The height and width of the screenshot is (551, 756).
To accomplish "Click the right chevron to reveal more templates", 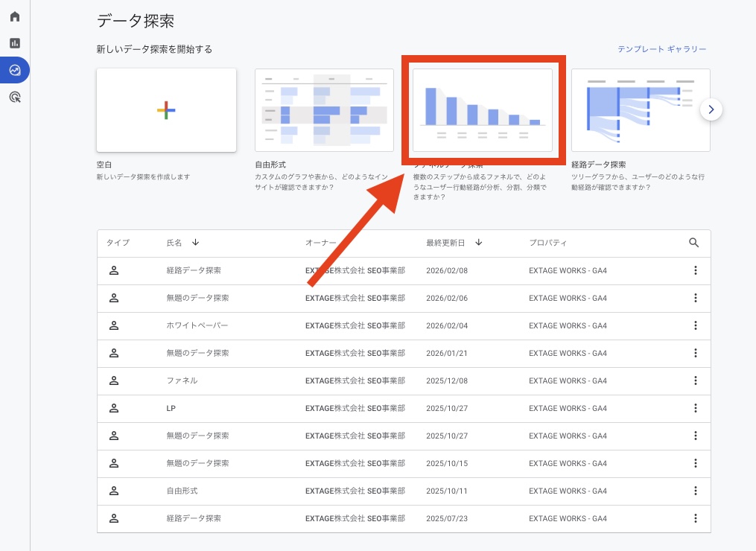I will click(711, 109).
